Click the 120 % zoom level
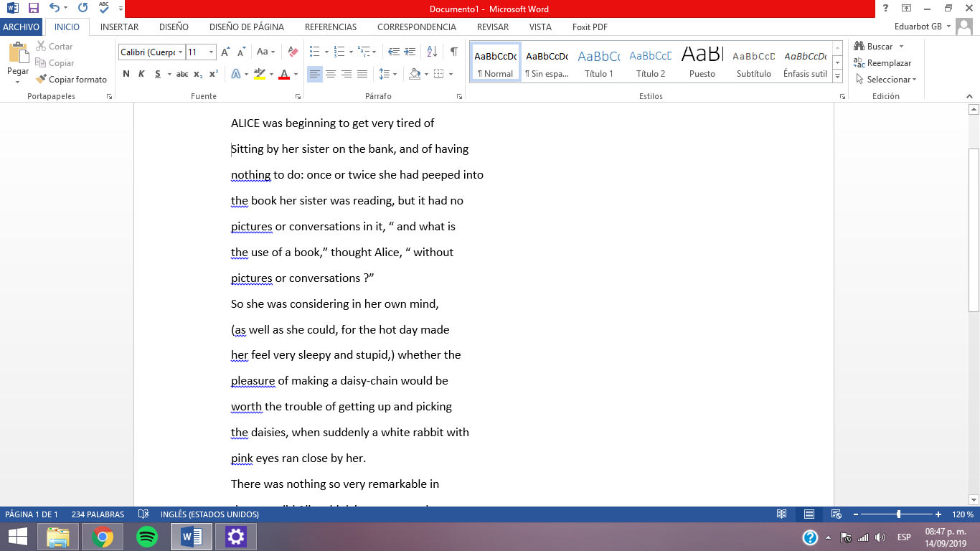Image resolution: width=980 pixels, height=551 pixels. tap(963, 514)
